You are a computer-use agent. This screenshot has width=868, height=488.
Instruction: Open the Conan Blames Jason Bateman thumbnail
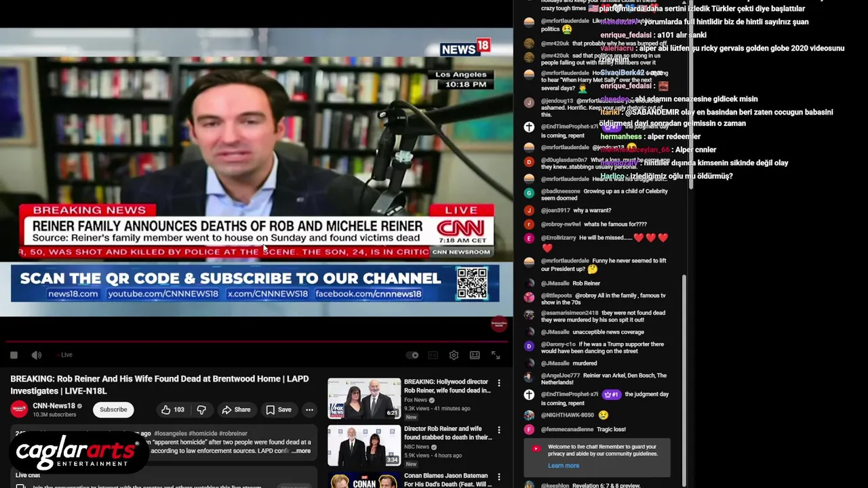pos(364,481)
